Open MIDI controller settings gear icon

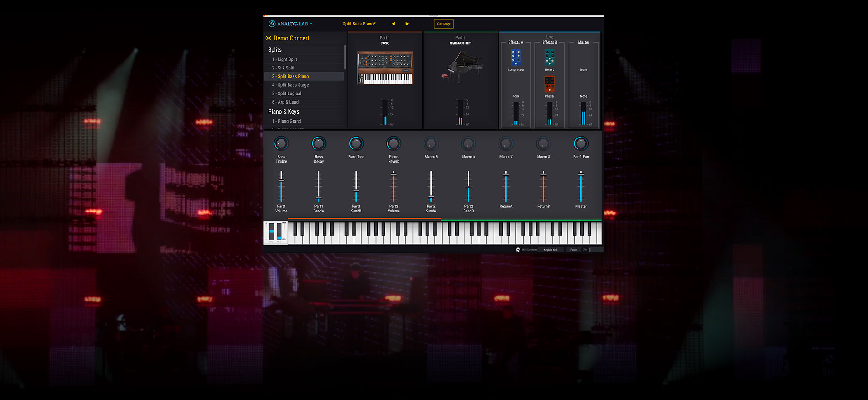pos(518,250)
